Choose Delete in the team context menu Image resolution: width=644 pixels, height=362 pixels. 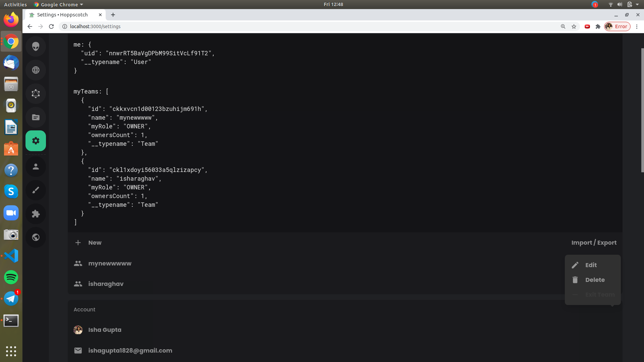[x=595, y=280]
